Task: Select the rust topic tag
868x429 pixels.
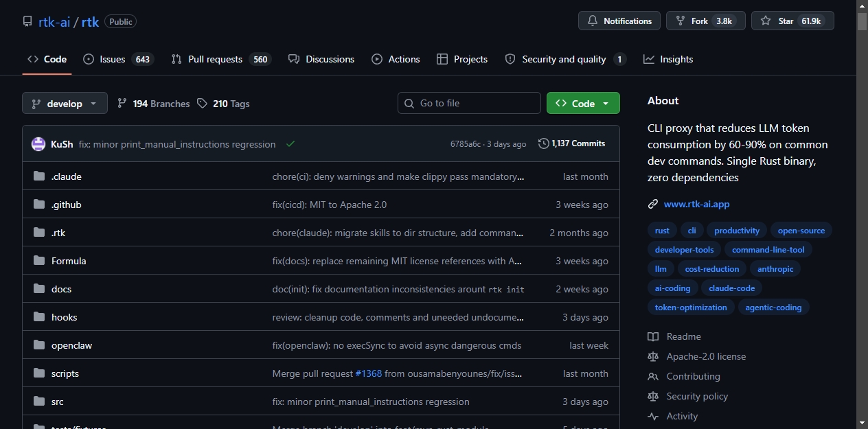Action: (662, 231)
